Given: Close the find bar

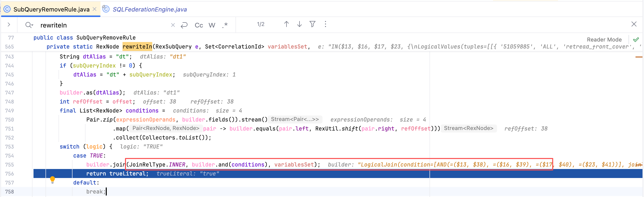Looking at the screenshot, I should tap(634, 24).
